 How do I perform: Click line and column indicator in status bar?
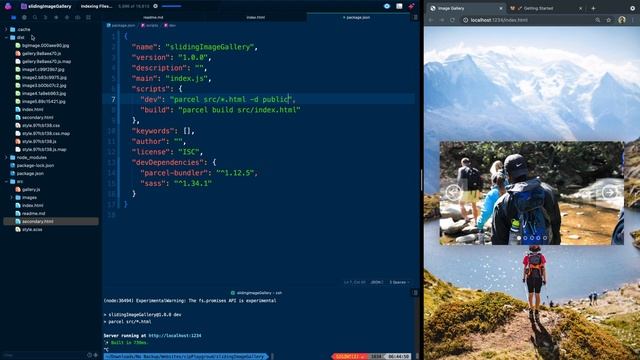355,282
